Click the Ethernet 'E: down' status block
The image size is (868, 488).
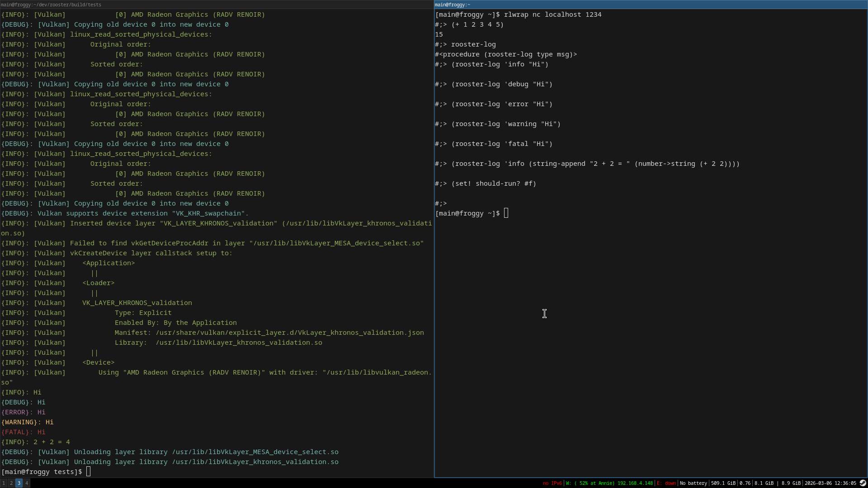click(x=666, y=483)
